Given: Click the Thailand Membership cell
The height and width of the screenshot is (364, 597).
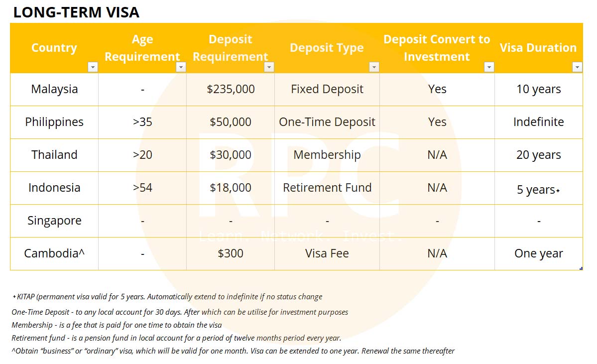Looking at the screenshot, I should click(x=327, y=155).
